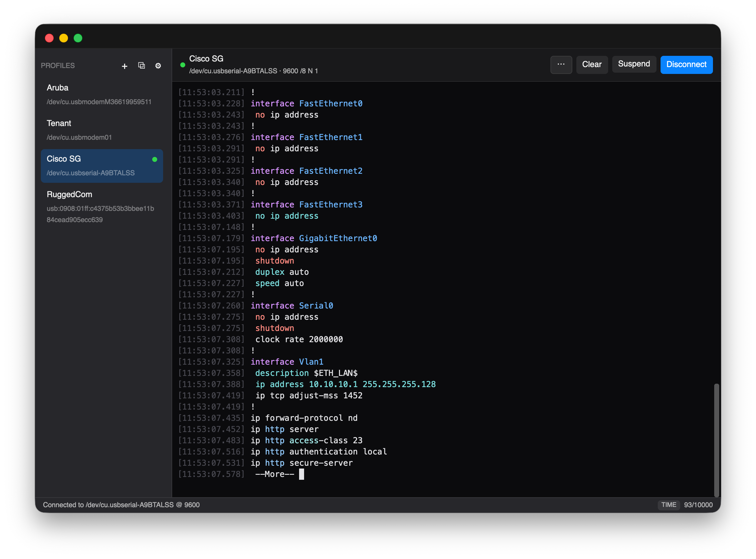The height and width of the screenshot is (559, 756).
Task: Clear the terminal output
Action: [x=592, y=64]
